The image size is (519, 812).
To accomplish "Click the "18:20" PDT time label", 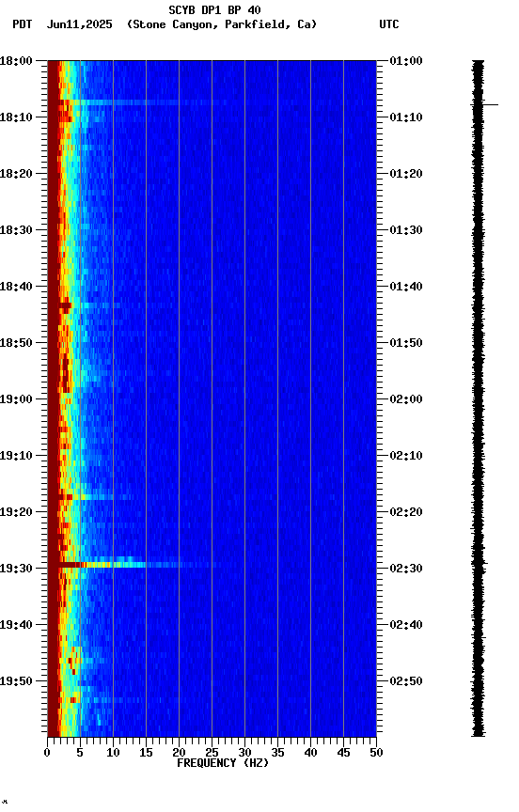I will (16, 174).
